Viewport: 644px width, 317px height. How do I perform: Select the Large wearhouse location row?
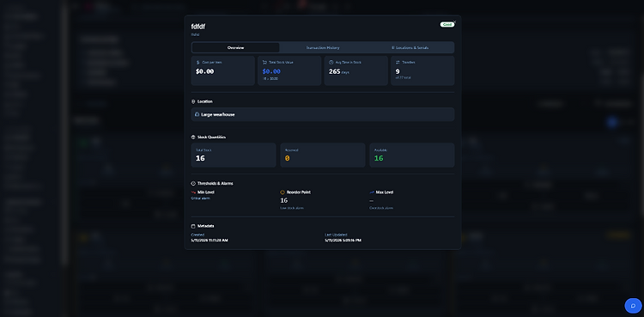coord(323,114)
